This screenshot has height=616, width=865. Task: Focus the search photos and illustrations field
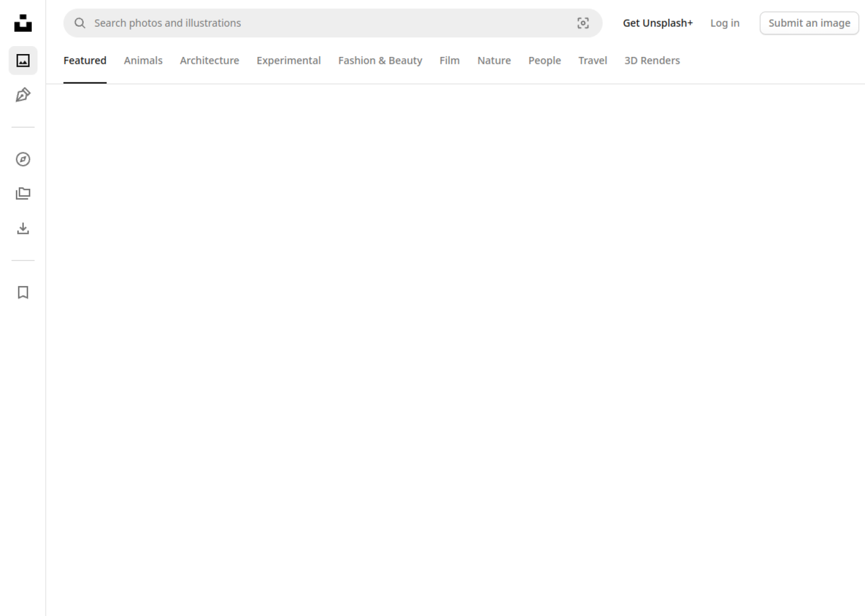click(333, 23)
